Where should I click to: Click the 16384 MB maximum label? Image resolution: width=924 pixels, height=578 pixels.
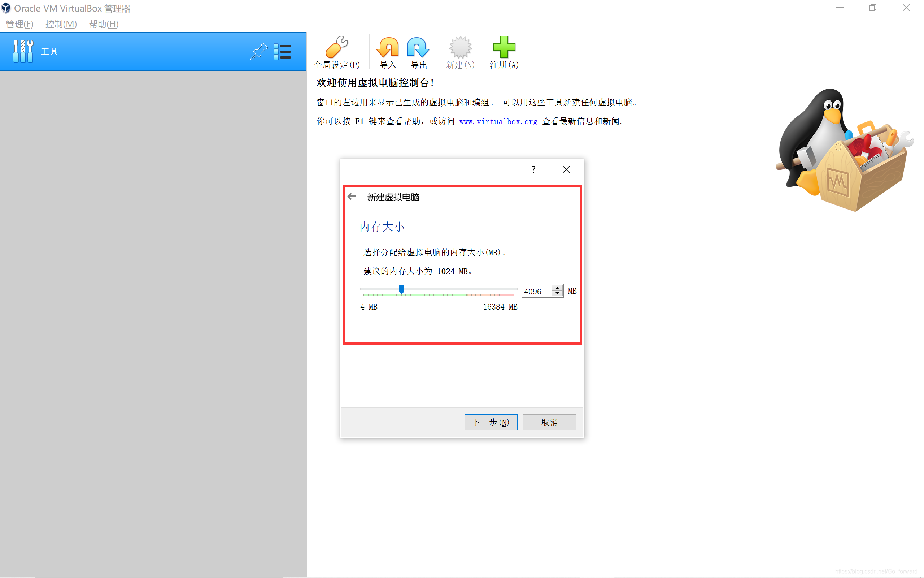click(x=500, y=307)
